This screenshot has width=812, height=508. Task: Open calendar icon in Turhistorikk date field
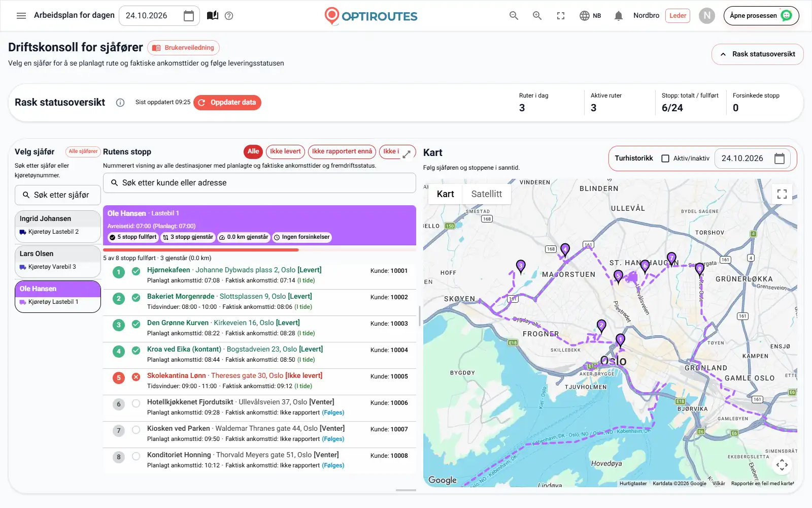[780, 158]
